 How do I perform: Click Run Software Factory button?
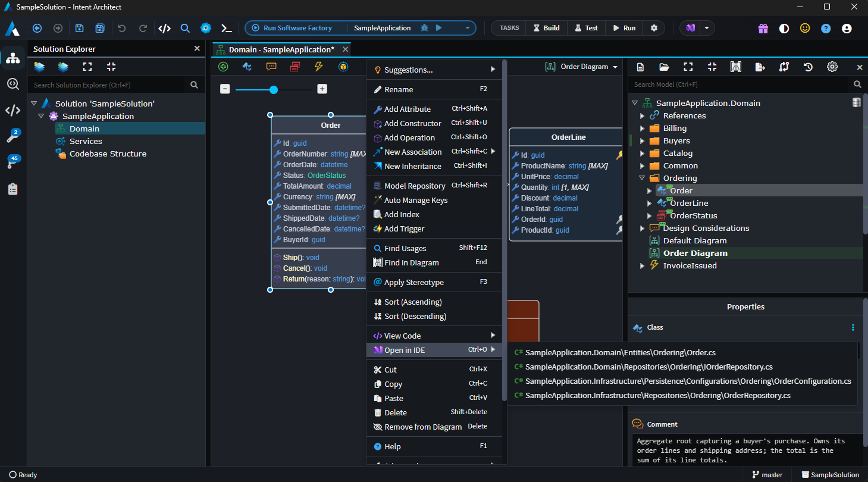point(292,28)
